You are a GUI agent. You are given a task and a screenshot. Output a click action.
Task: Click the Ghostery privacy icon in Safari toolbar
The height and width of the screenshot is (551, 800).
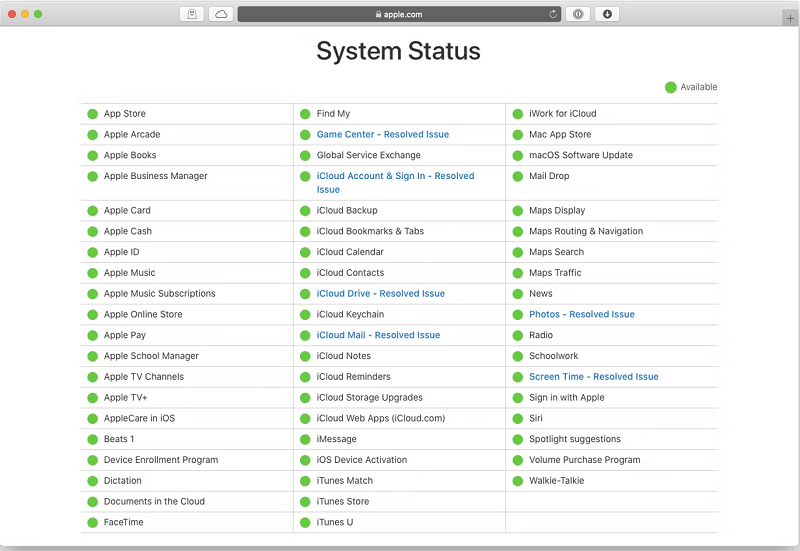pos(192,14)
